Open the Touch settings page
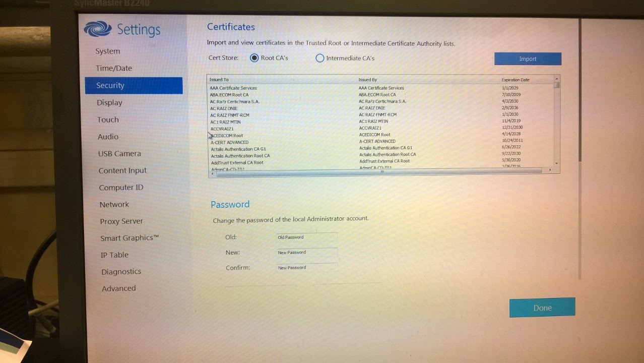The image size is (644, 363). 108,119
